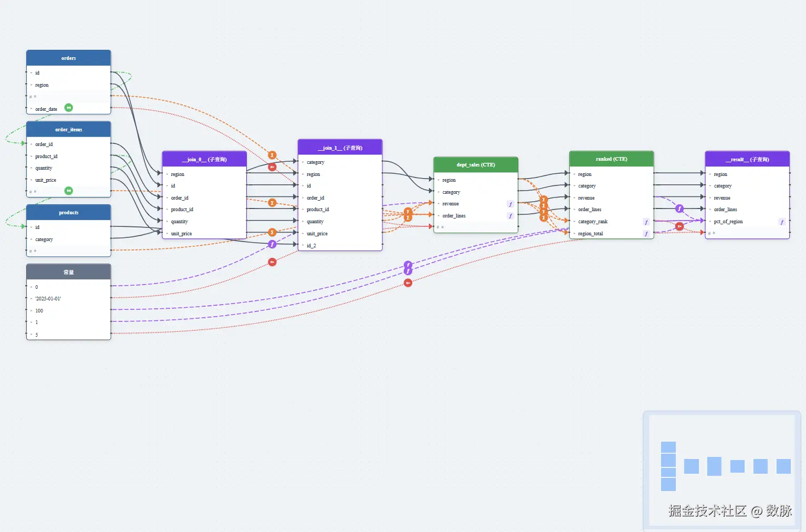Click topmost orange sigma icon left of __join_1__
The height and width of the screenshot is (532, 806).
point(272,155)
